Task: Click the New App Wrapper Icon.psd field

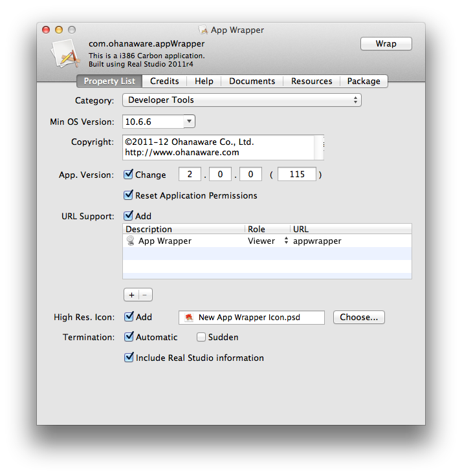Action: 252,318
